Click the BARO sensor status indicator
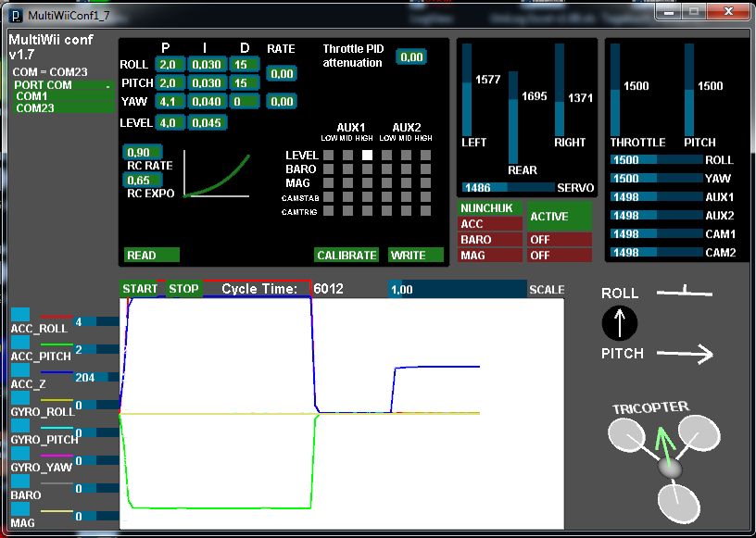The image size is (756, 538). coord(490,240)
